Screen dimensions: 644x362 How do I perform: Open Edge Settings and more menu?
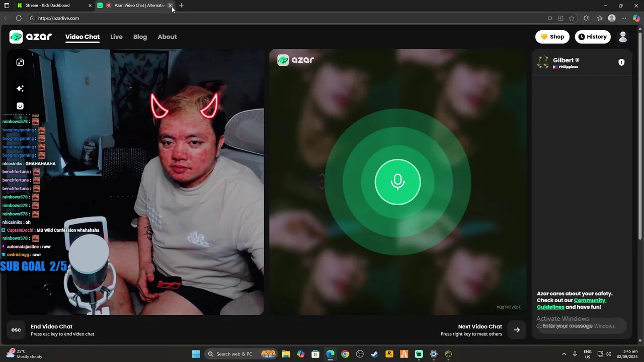(624, 18)
